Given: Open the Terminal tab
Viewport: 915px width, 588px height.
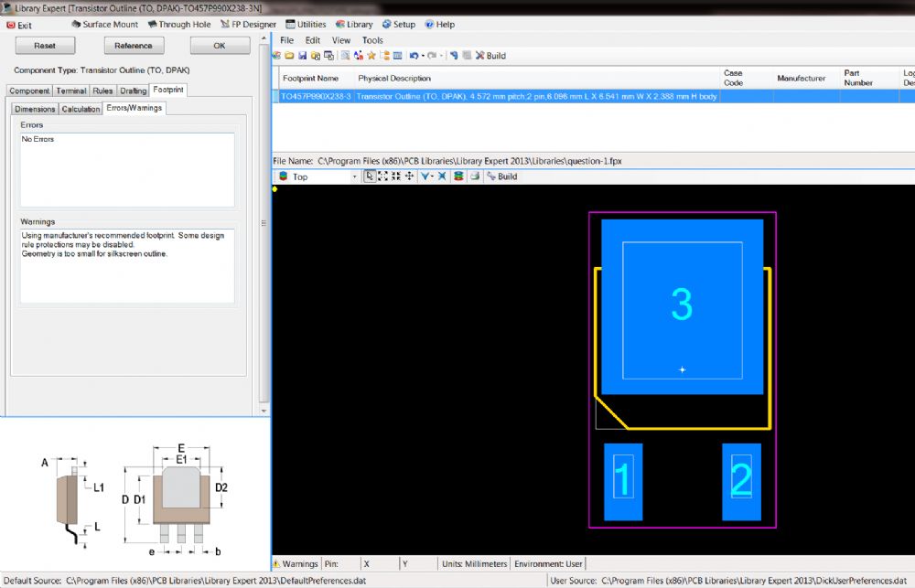Looking at the screenshot, I should pyautogui.click(x=71, y=91).
